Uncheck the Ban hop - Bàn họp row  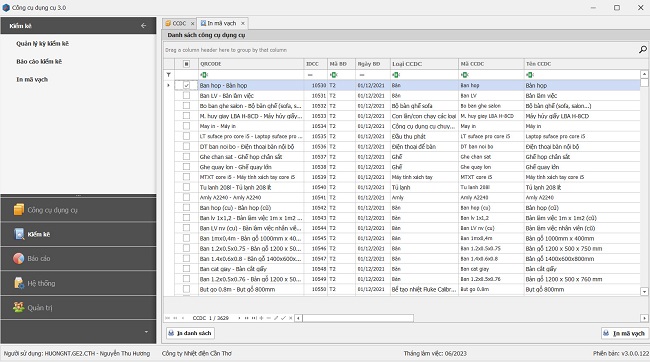click(187, 85)
